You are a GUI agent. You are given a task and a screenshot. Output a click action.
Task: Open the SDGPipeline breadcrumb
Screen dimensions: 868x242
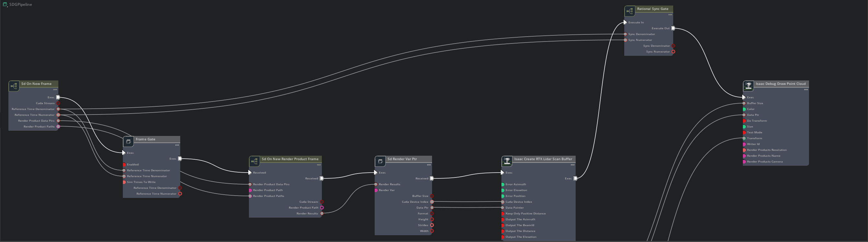(20, 5)
